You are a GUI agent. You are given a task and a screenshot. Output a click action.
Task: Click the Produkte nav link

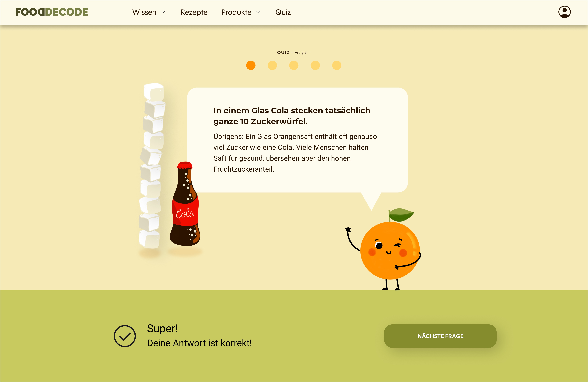[236, 12]
